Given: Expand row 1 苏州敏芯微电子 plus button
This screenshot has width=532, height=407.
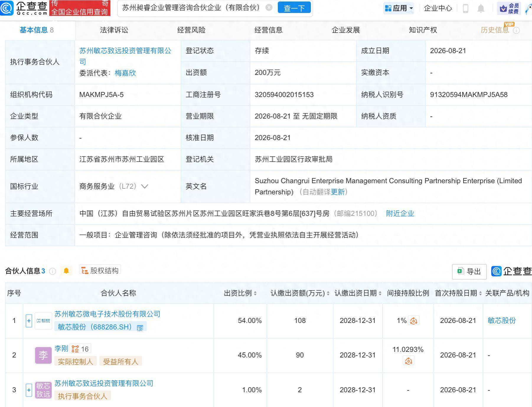Looking at the screenshot, I should pyautogui.click(x=29, y=321).
